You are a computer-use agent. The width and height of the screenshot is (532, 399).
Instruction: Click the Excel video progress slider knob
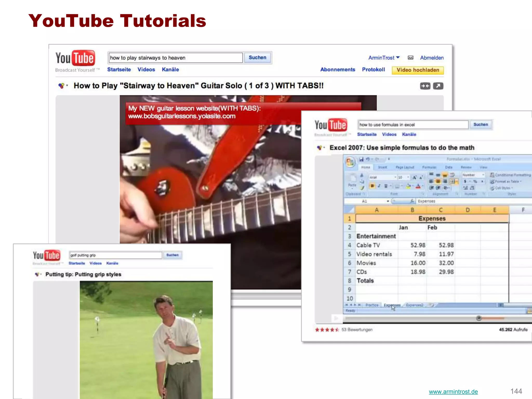pos(479,318)
